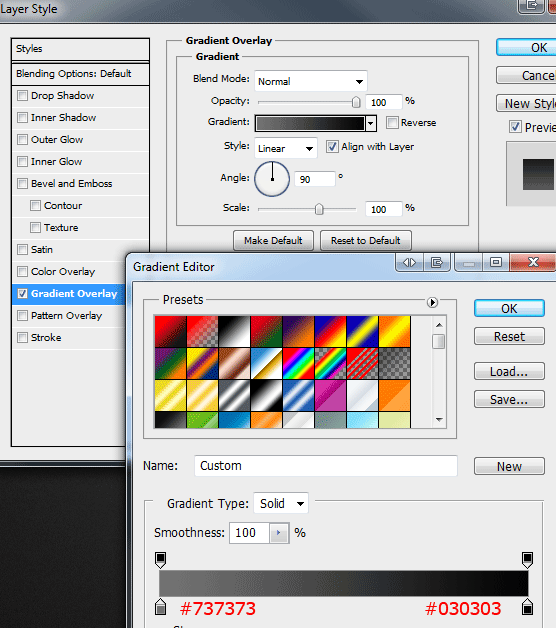Click OK in the Gradient Editor
The image size is (556, 628).
(x=509, y=308)
